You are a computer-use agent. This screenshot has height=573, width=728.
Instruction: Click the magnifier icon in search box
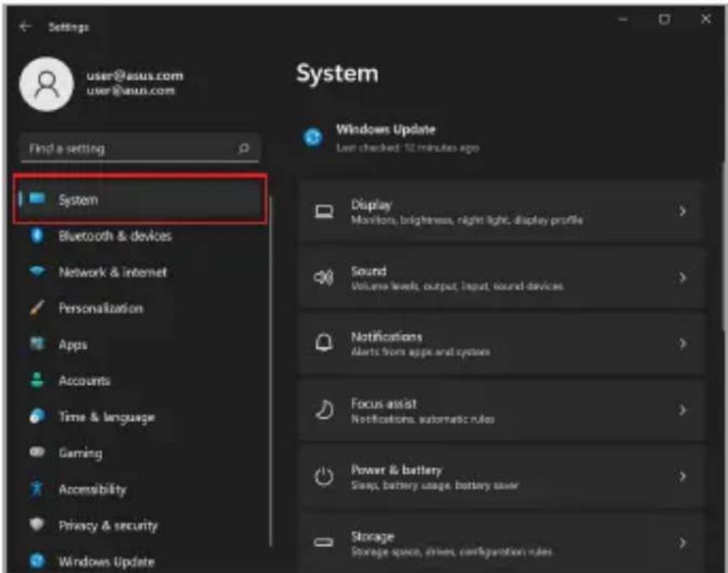click(x=243, y=148)
